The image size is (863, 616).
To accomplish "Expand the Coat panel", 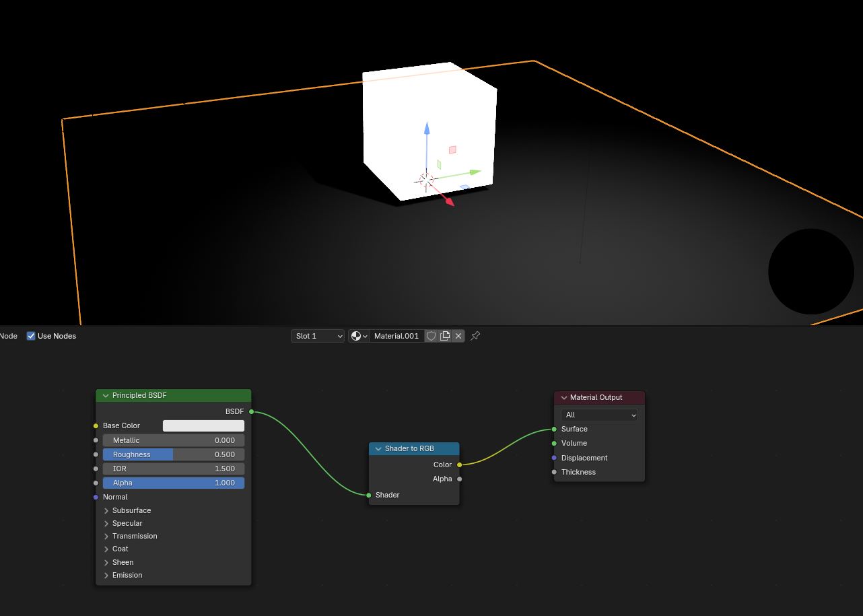I will point(106,549).
